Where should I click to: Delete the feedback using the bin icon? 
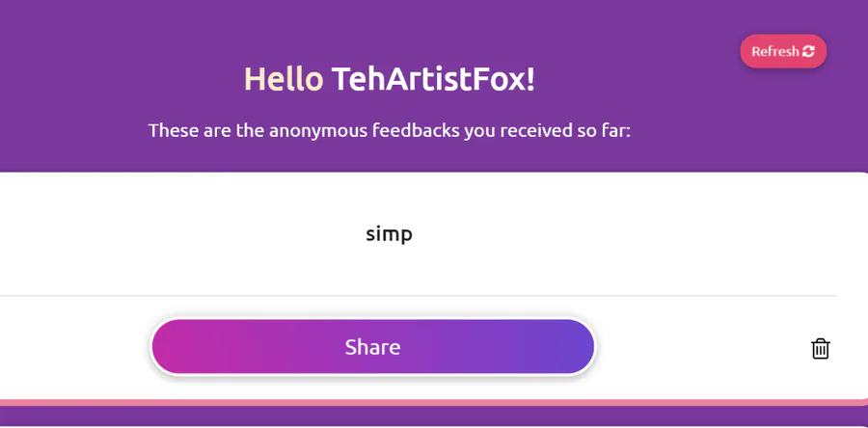pos(821,349)
